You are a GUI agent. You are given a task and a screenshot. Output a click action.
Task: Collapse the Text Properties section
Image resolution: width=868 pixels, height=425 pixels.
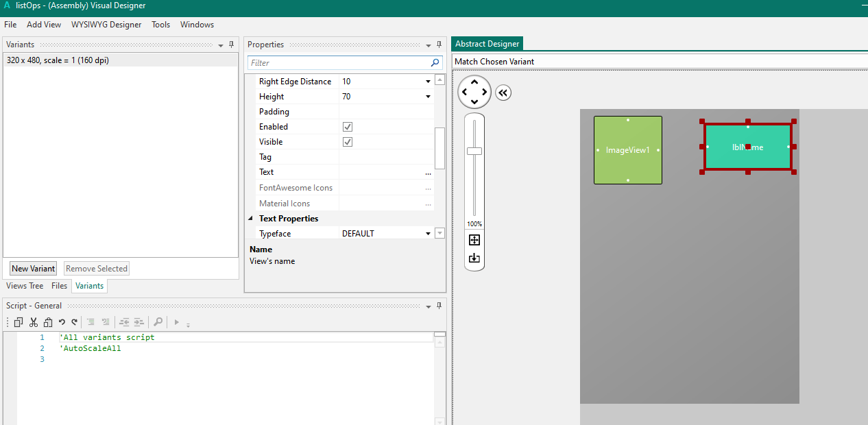pos(250,219)
